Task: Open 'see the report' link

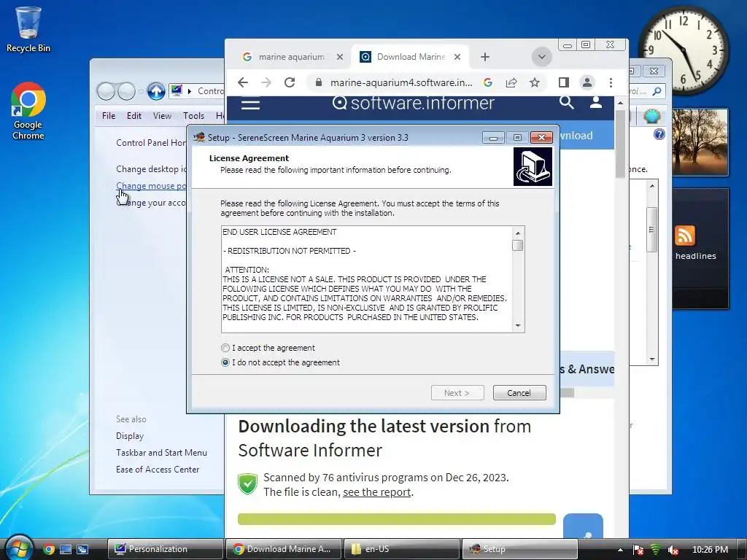Action: [377, 492]
